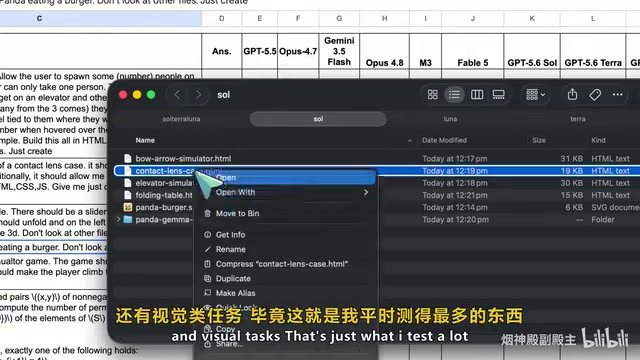Close the Finder window with red button

point(123,95)
